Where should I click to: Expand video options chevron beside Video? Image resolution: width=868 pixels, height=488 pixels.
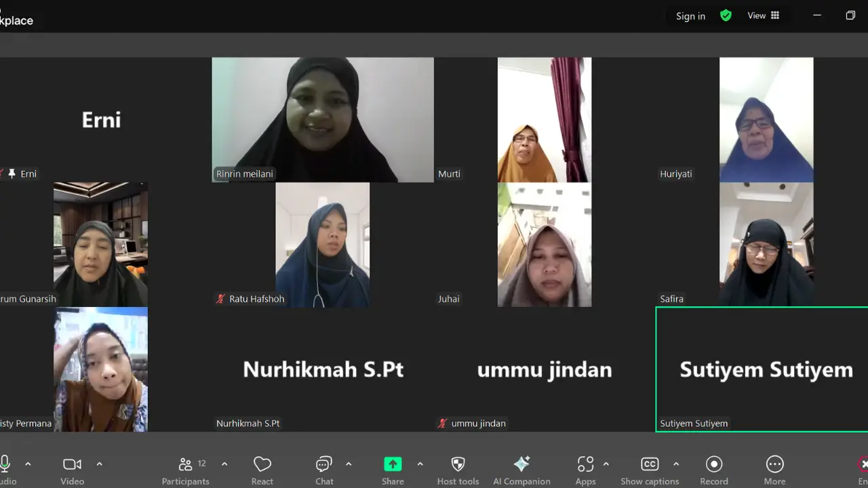(99, 464)
